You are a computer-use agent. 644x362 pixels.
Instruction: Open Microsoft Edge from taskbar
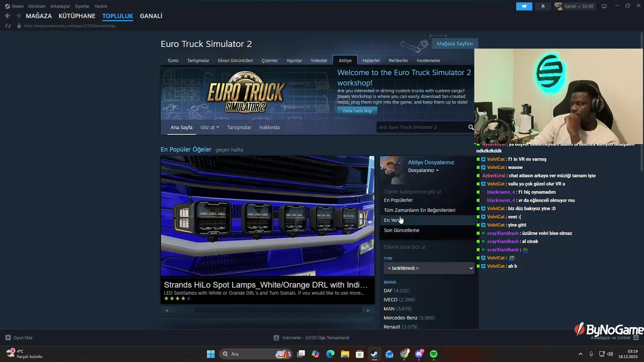(x=330, y=354)
